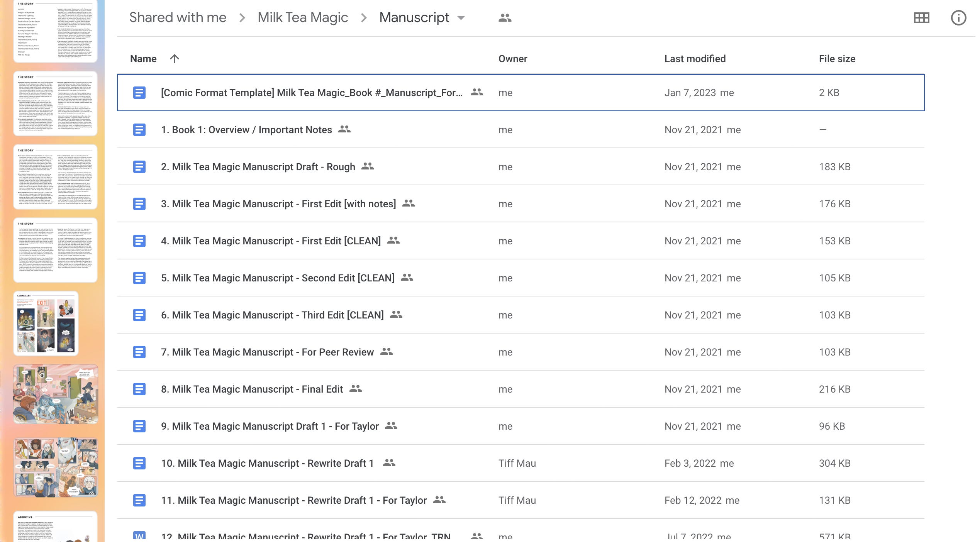Click the doc icon for Rewrite Draft 1
Image resolution: width=980 pixels, height=542 pixels.
click(139, 463)
